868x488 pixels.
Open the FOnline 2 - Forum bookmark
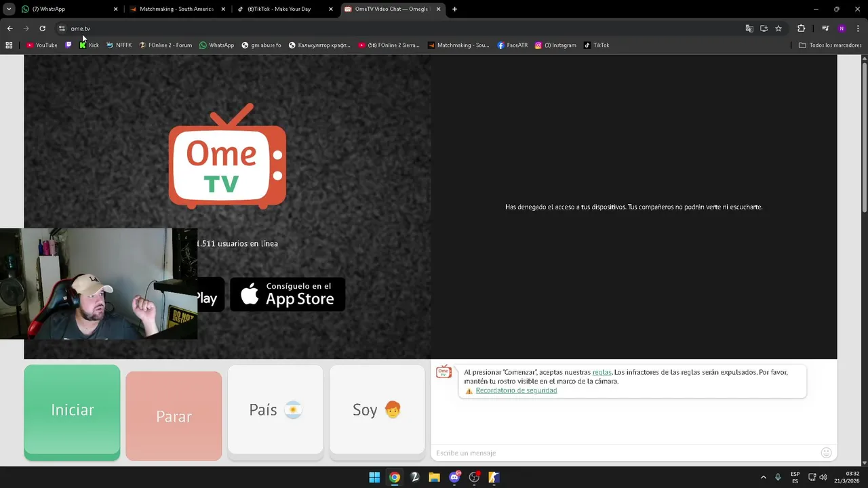[x=165, y=45]
